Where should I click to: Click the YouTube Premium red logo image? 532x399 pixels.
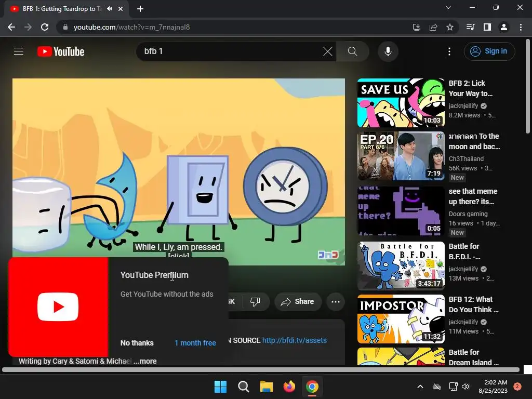[58, 307]
